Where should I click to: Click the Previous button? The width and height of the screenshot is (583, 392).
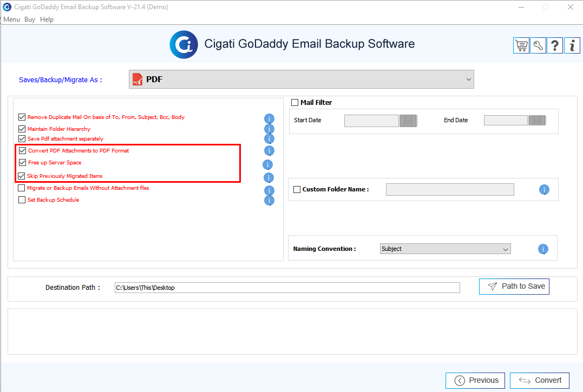click(475, 381)
